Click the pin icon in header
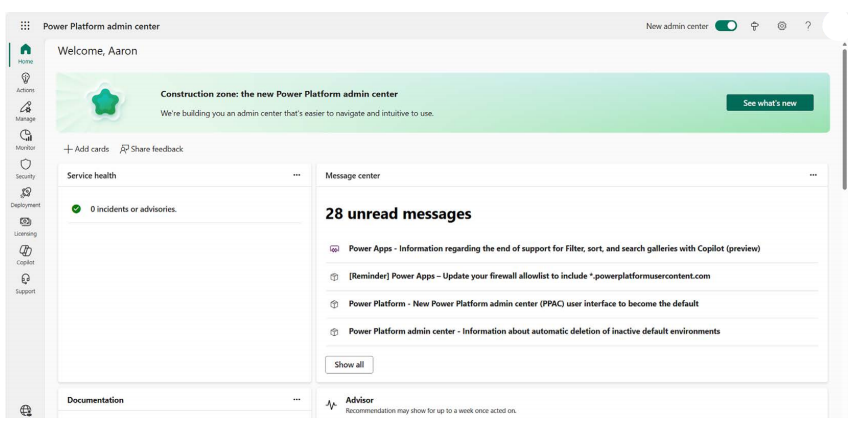The image size is (863, 433). 755,26
